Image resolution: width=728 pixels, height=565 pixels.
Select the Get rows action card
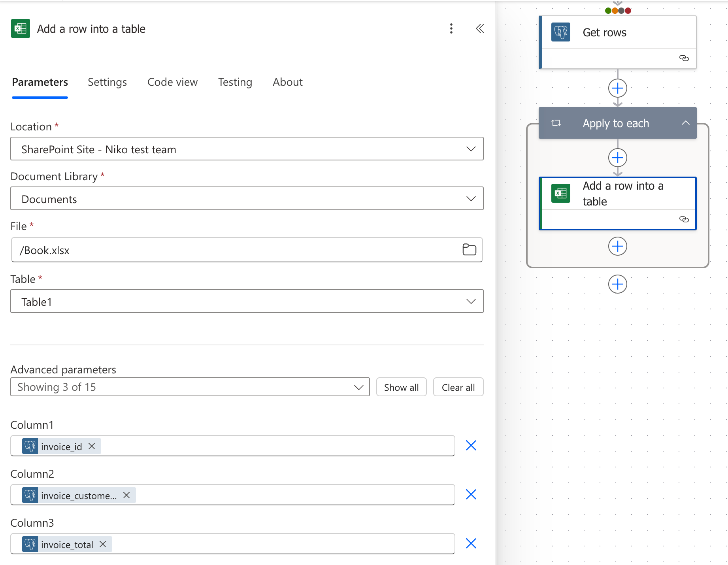point(618,42)
